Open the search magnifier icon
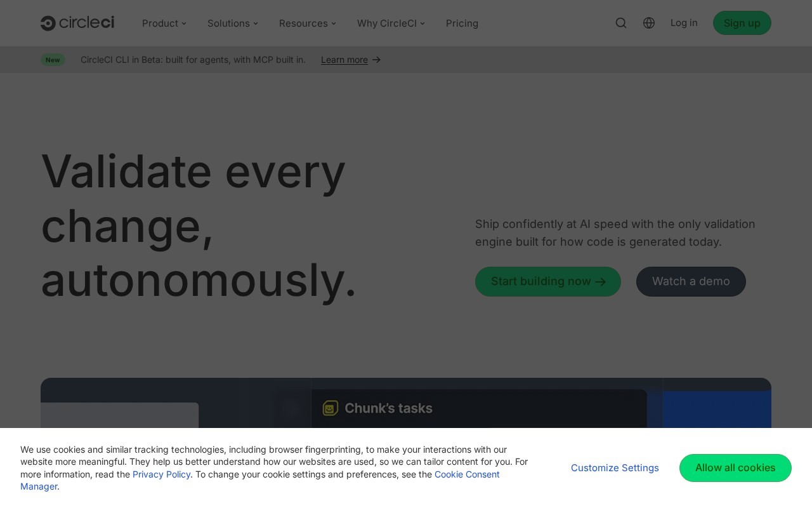The width and height of the screenshot is (812, 508). click(x=621, y=23)
